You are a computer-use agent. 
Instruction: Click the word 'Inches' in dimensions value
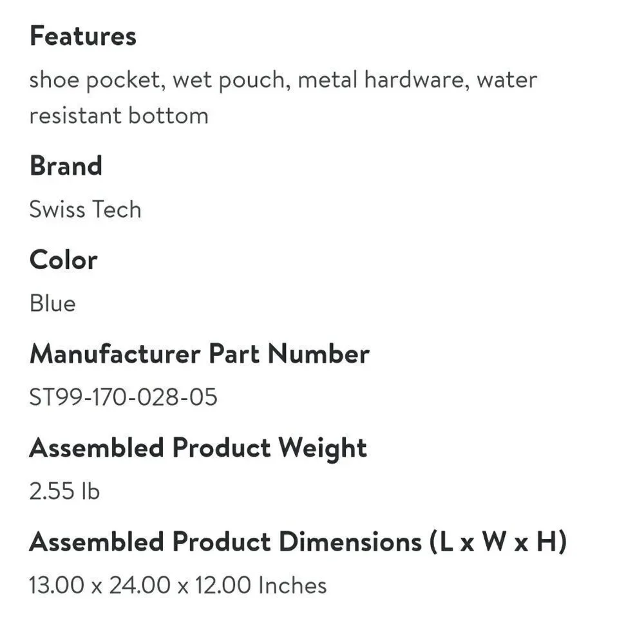tap(292, 585)
